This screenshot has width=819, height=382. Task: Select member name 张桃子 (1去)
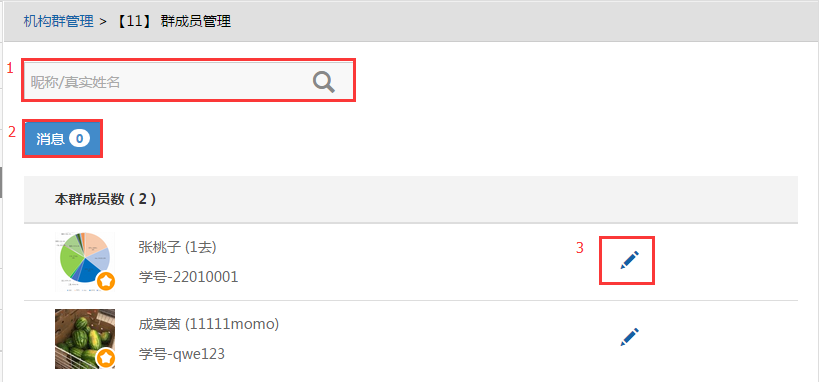178,247
